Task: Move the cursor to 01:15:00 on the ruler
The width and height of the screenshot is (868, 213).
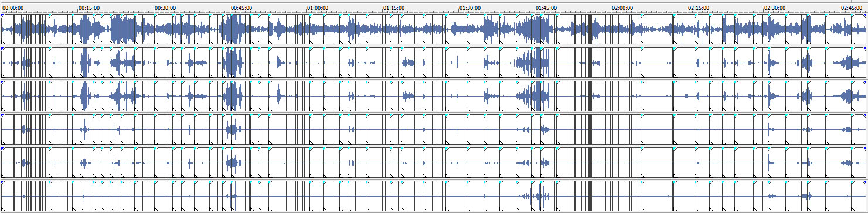Action: (394, 8)
